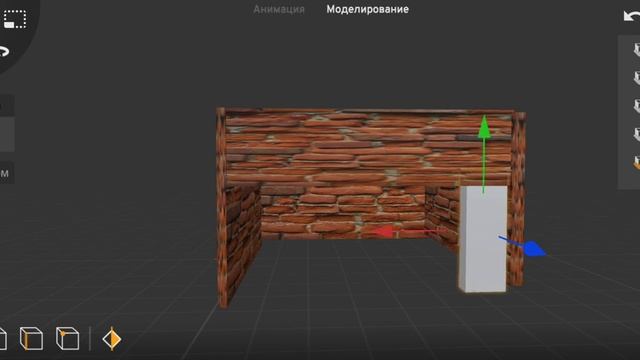This screenshot has height=360, width=640.
Task: Grab the red horizontal axis arrow
Action: (384, 232)
